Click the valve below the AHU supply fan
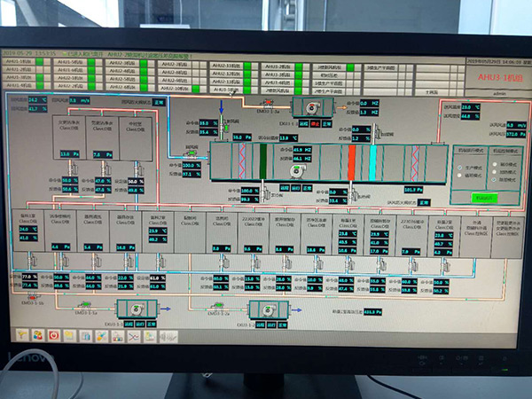The width and height of the screenshot is (532, 399). (266, 193)
